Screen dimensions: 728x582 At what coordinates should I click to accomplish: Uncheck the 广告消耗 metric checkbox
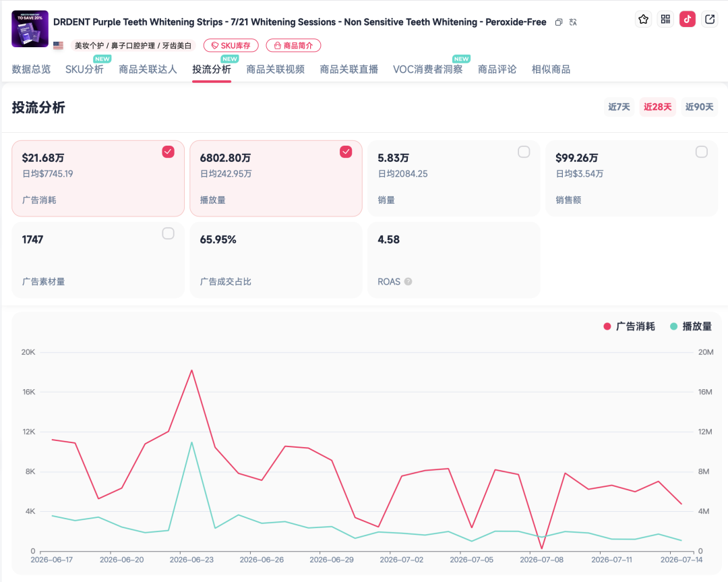tap(168, 152)
